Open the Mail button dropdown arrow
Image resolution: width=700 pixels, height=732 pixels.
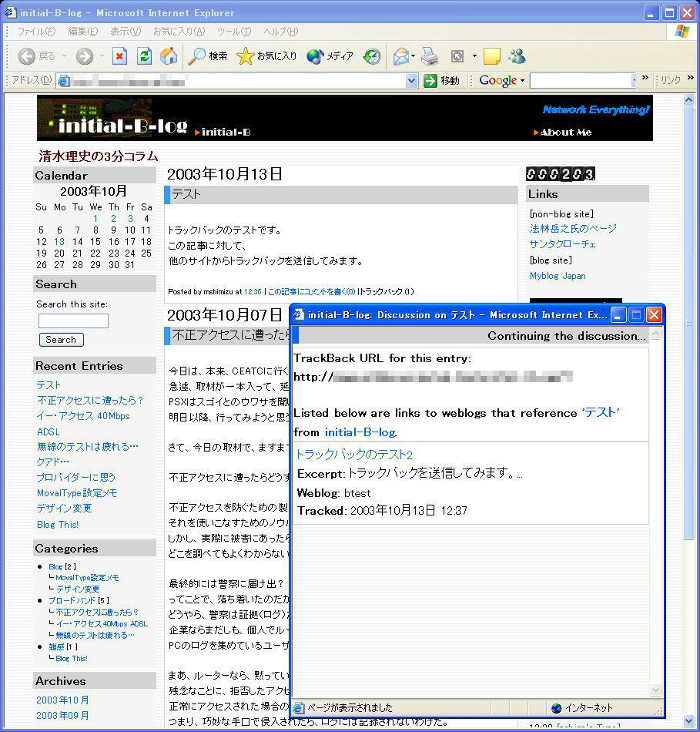414,56
